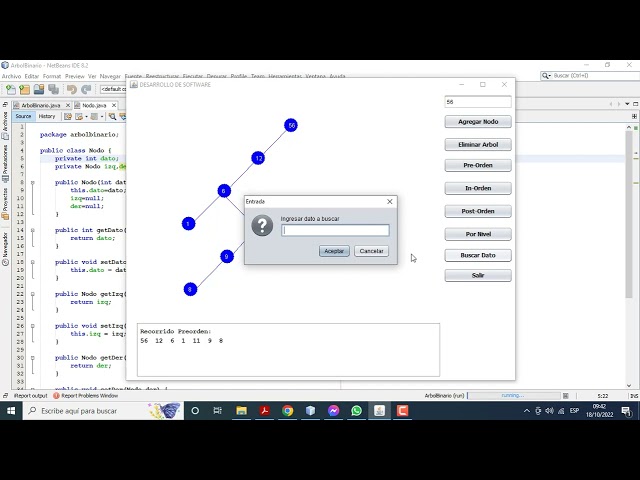
Task: Click the Windows Start button
Action: (11, 411)
